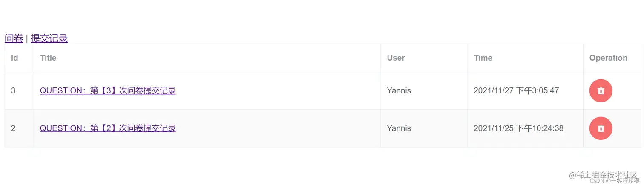Click the Id cell showing 3

pos(19,91)
